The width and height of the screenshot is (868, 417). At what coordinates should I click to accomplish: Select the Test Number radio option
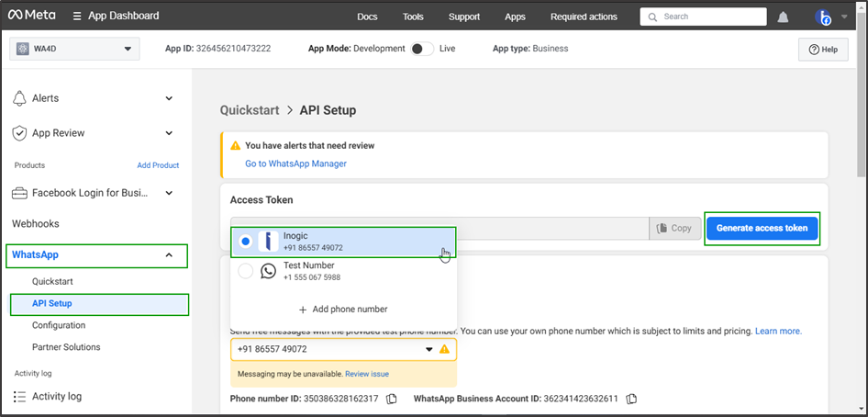[x=245, y=271]
